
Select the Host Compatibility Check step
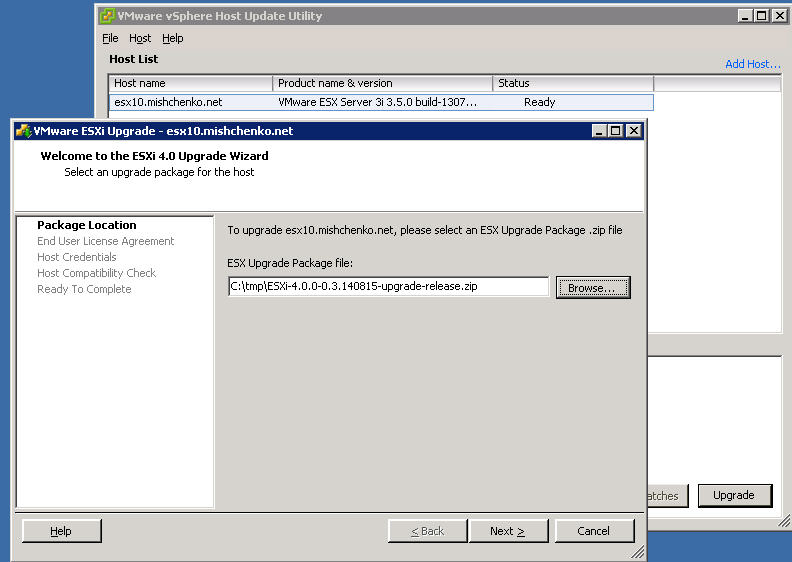click(96, 273)
